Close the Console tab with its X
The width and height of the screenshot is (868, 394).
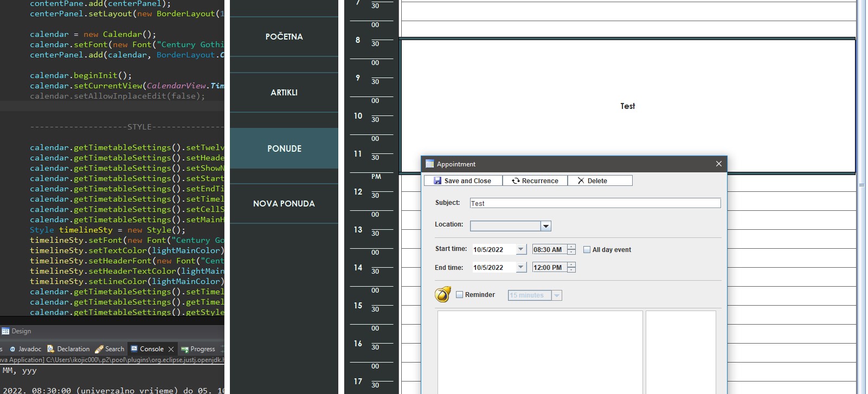click(x=171, y=349)
